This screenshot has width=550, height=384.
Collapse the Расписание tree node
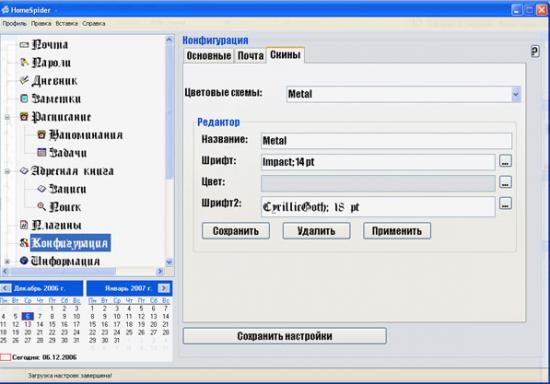7,117
